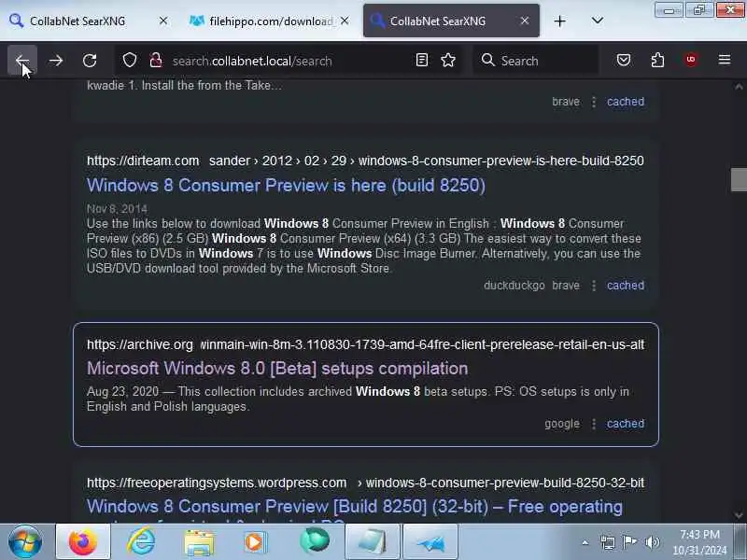Click scrollbar down arrow on the page
This screenshot has width=747, height=560.
click(x=739, y=515)
